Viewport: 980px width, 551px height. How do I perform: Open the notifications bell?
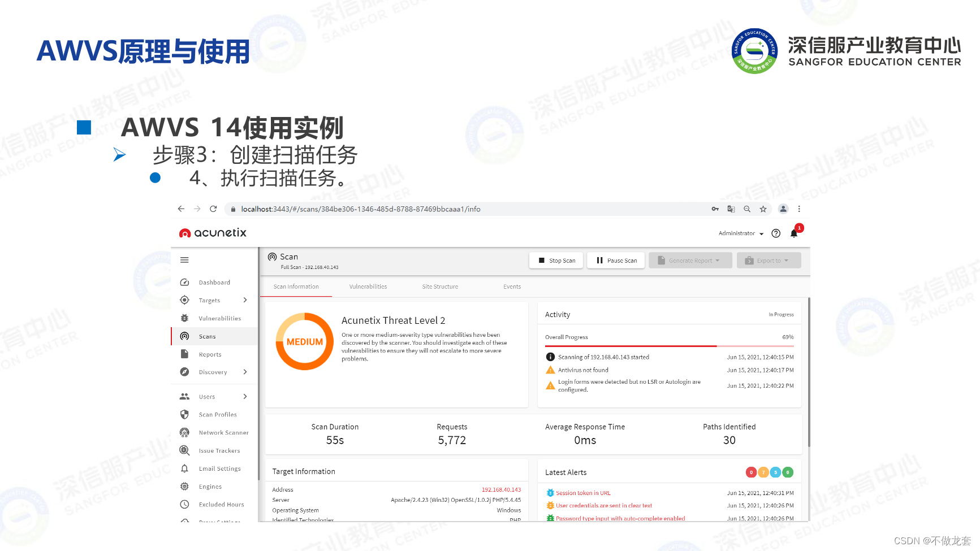794,233
